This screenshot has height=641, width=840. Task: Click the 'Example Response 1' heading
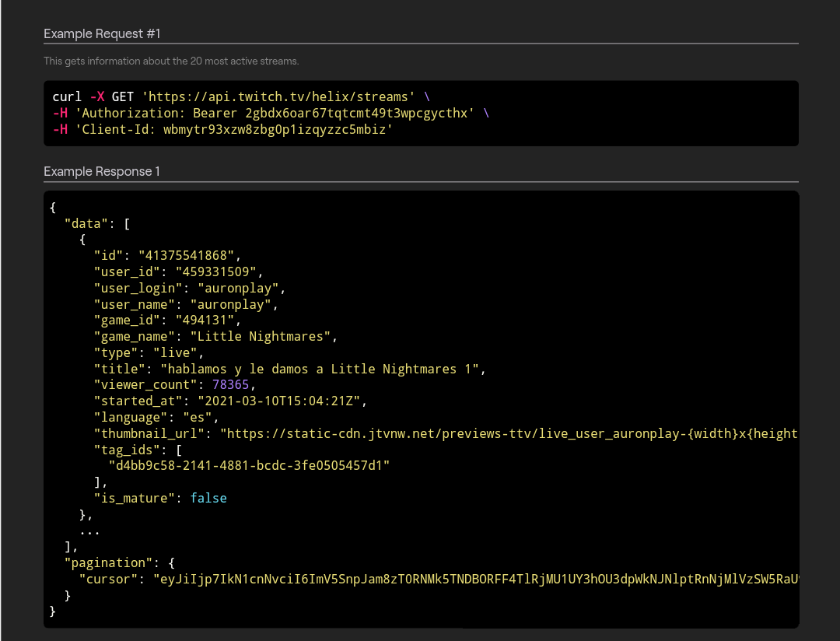(102, 171)
